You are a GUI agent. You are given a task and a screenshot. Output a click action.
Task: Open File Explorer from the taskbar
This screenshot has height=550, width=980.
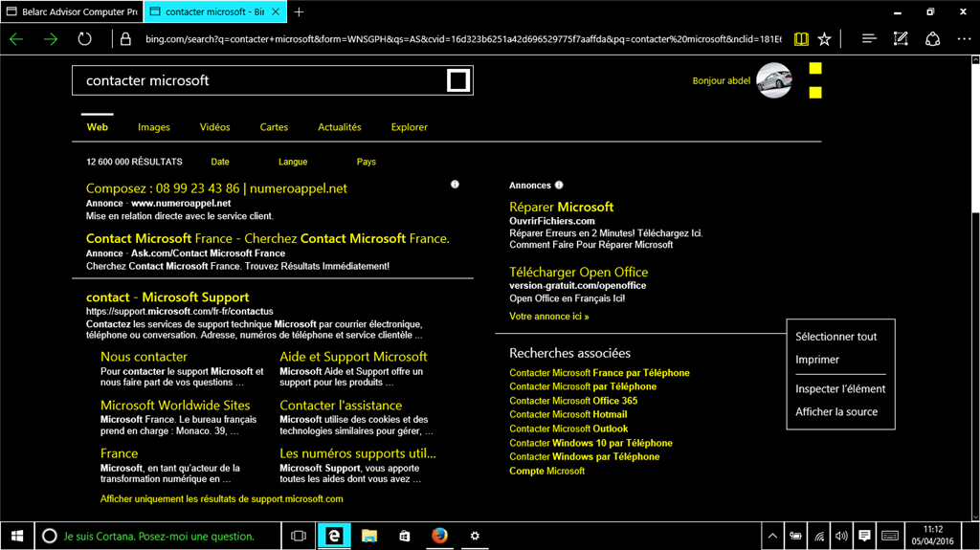pyautogui.click(x=369, y=536)
